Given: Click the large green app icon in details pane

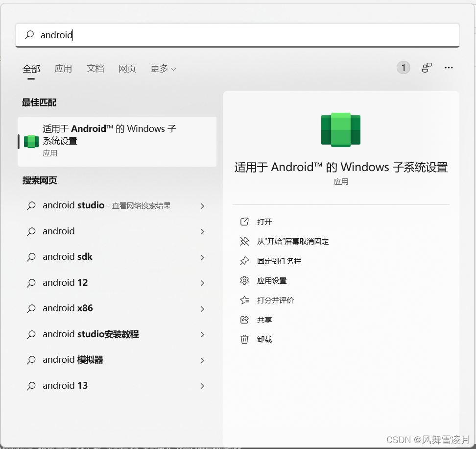Looking at the screenshot, I should tap(341, 130).
